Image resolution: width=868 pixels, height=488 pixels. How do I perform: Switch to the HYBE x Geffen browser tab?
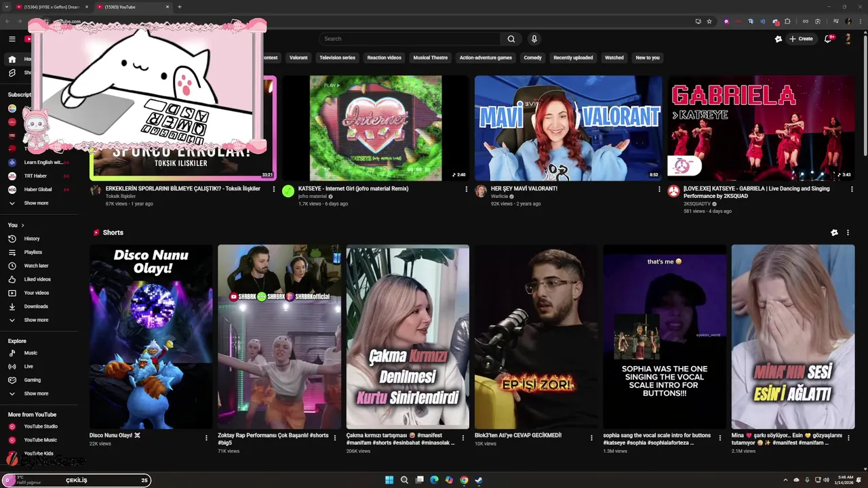click(x=52, y=7)
